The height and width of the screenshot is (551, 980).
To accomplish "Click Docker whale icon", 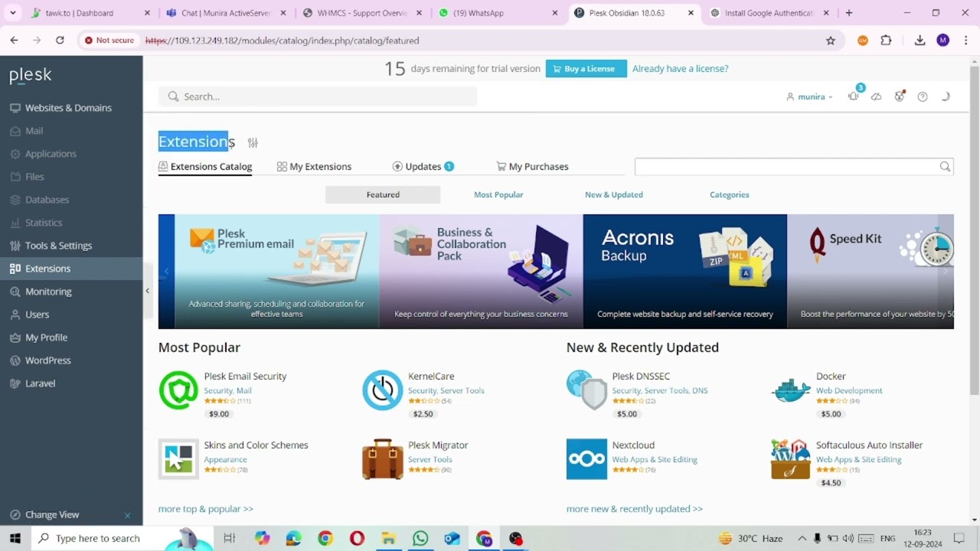I will coord(791,390).
